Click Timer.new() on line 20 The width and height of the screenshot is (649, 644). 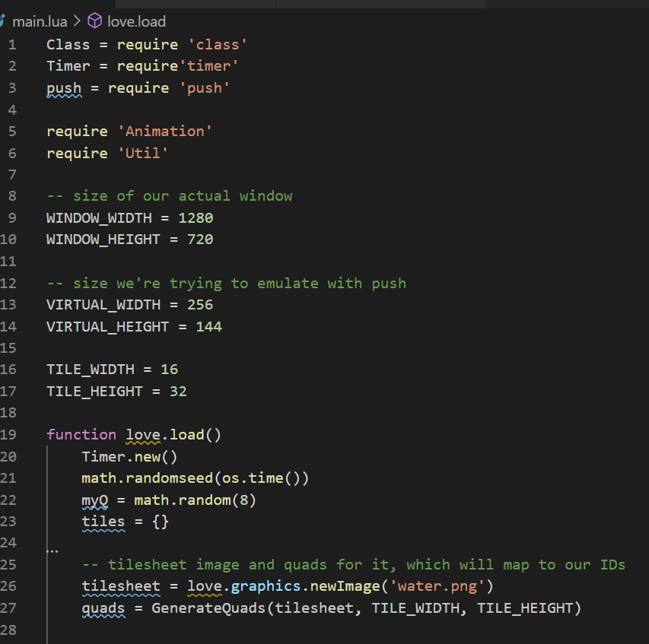pyautogui.click(x=129, y=457)
